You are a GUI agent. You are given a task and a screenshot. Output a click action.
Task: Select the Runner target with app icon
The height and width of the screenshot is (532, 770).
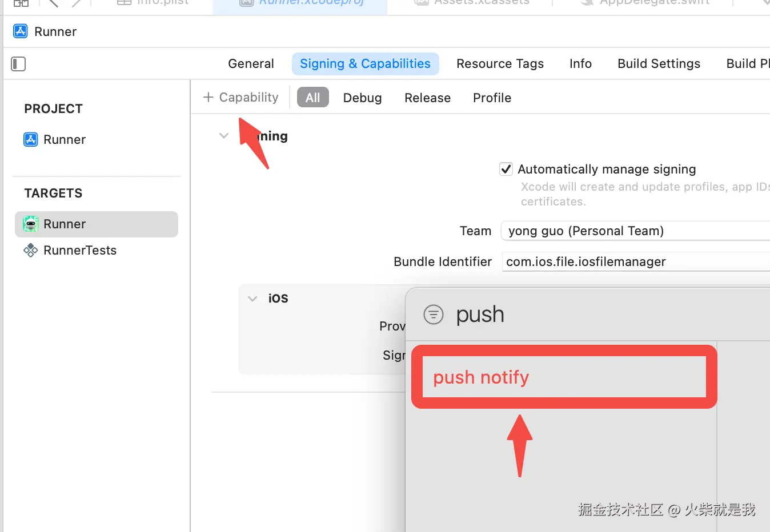[x=97, y=224]
